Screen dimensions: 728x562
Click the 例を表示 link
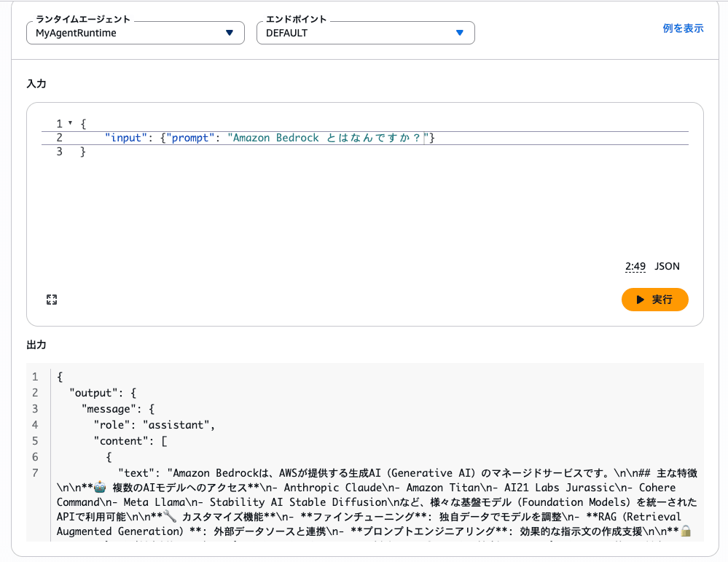click(683, 28)
